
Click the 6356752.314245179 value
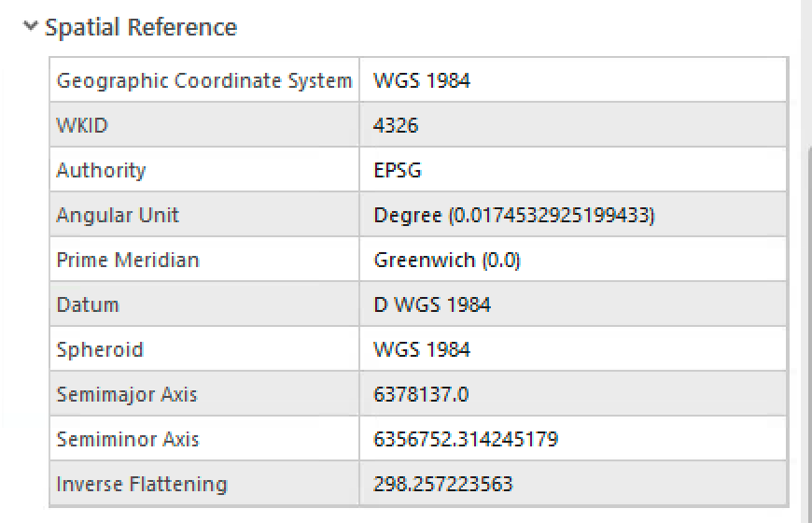click(466, 439)
